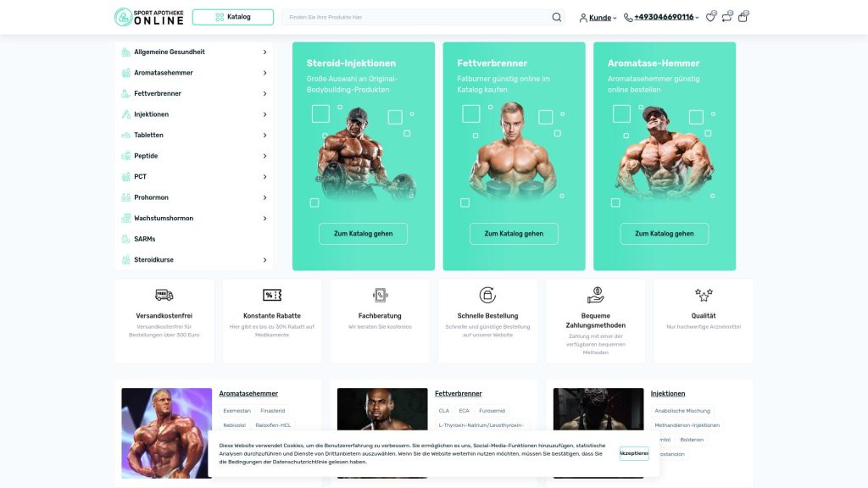868x488 pixels.
Task: Click the free shipping truck icon
Action: (164, 295)
